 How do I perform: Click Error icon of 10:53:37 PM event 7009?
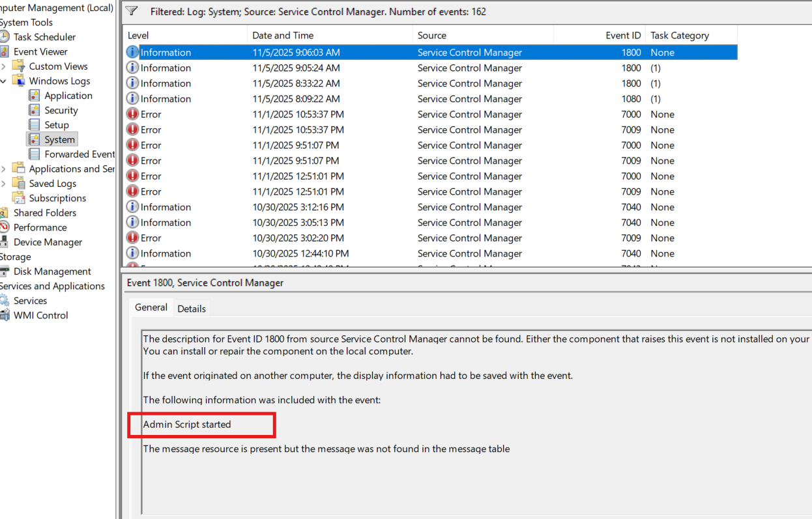pyautogui.click(x=132, y=130)
